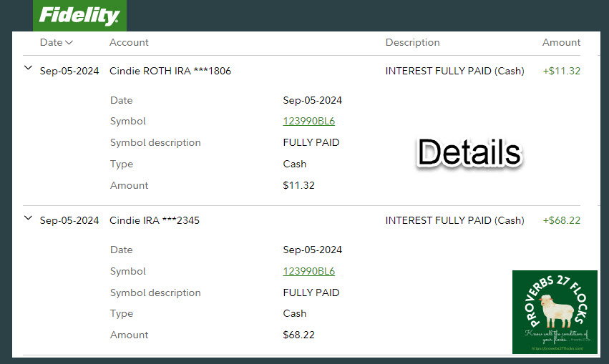Click the Details overlay text
Screen dimensions: 609x364
pos(469,152)
